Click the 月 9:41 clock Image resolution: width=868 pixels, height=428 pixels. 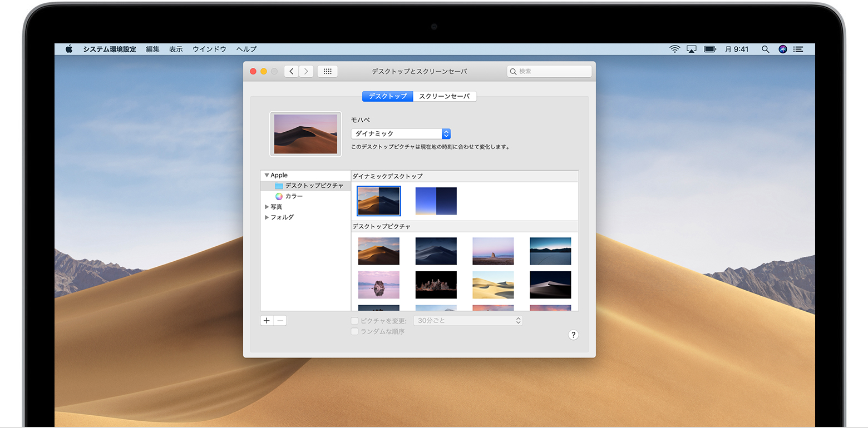[737, 49]
